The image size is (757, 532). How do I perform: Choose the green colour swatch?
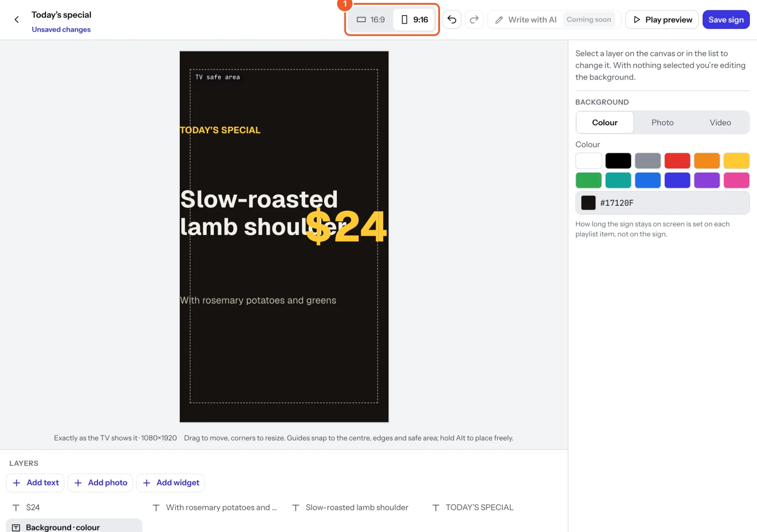pos(589,180)
